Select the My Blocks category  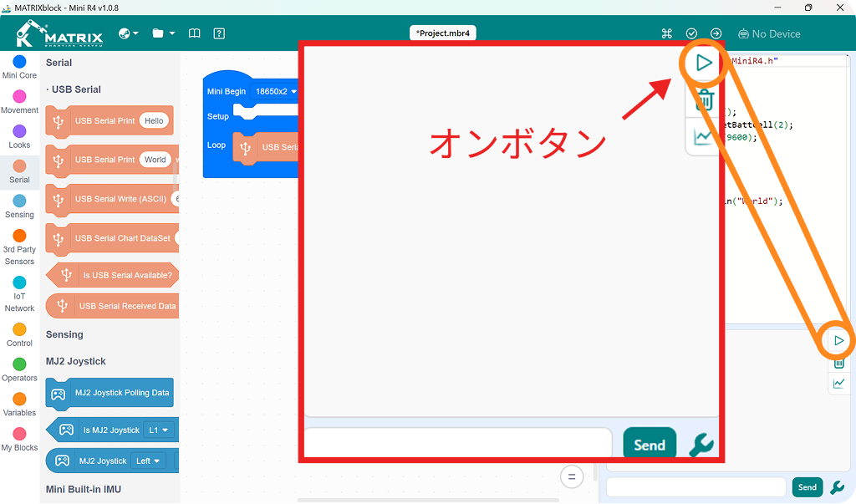pyautogui.click(x=20, y=440)
